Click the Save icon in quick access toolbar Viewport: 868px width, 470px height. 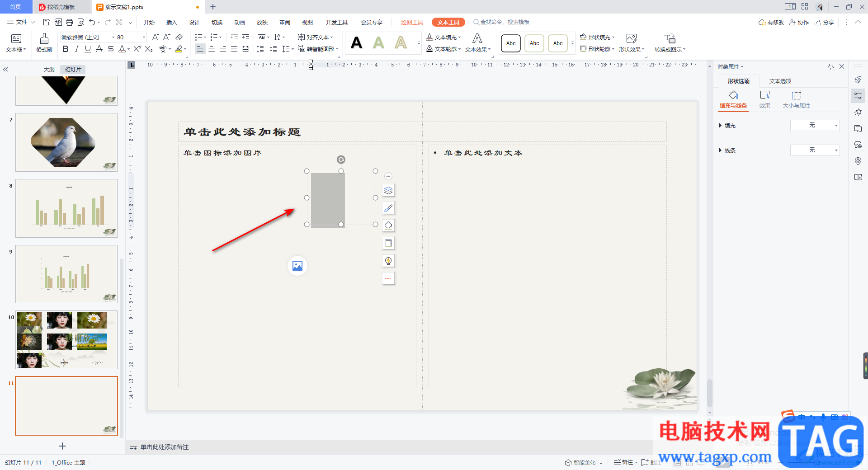point(47,22)
